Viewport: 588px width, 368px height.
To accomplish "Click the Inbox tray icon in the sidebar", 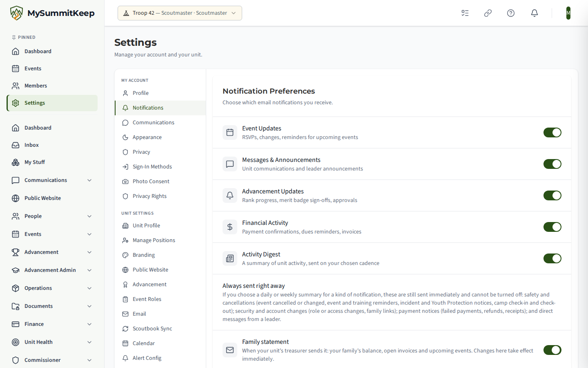I will pos(16,145).
